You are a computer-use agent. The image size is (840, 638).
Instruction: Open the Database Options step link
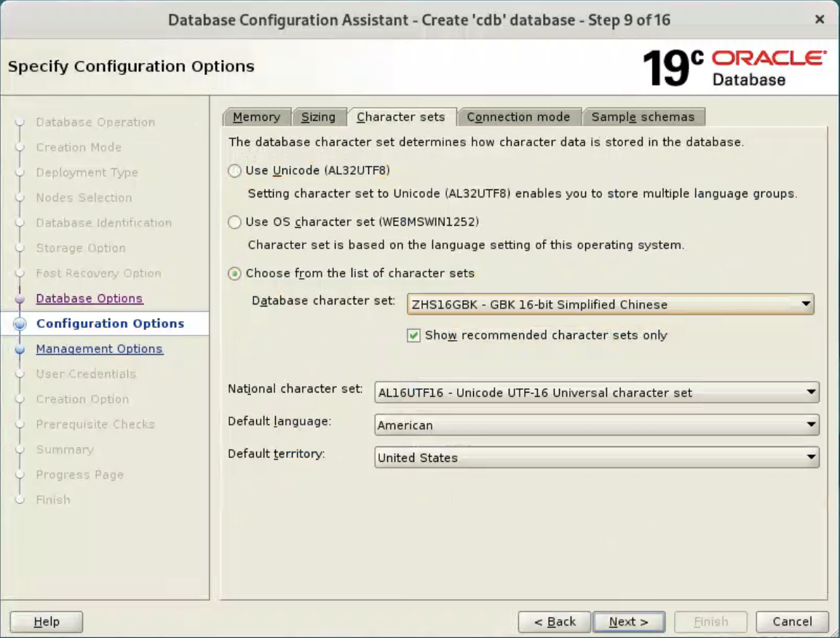tap(90, 298)
